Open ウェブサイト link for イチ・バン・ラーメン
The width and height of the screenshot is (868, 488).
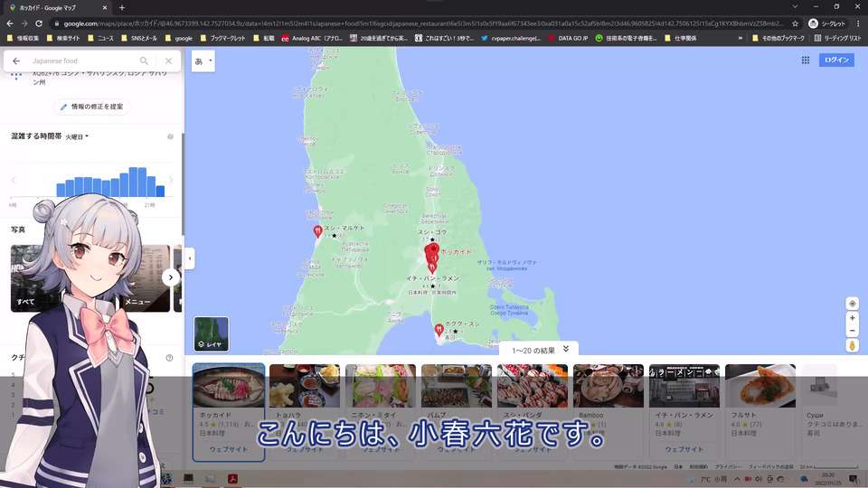pyautogui.click(x=684, y=449)
